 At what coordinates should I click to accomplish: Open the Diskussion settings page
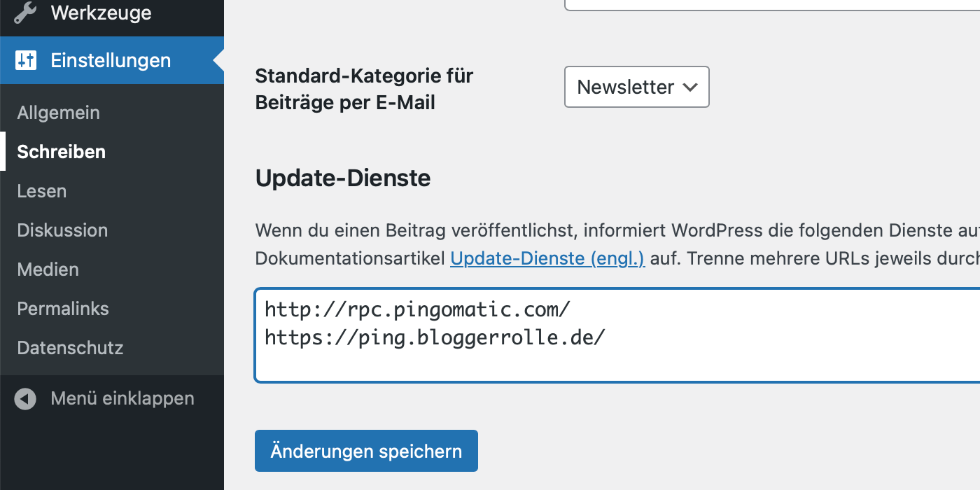point(62,230)
